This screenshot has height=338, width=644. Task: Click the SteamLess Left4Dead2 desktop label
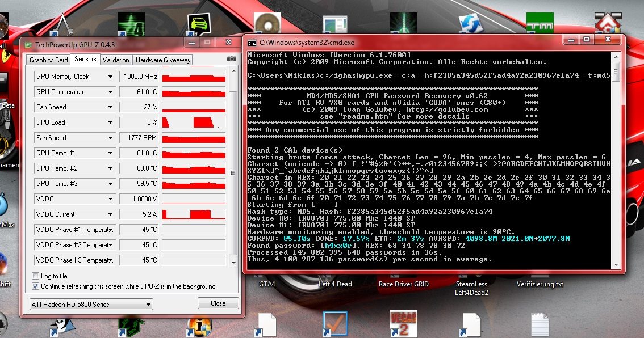pyautogui.click(x=471, y=288)
